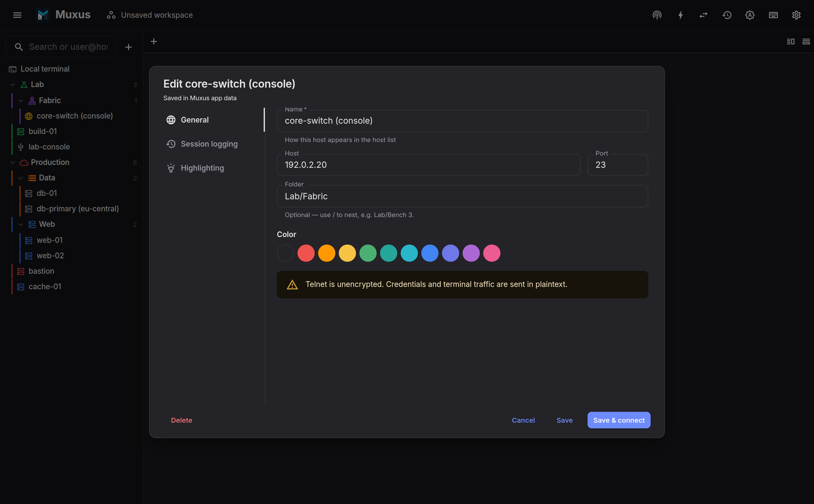Click the Cancel button
The image size is (814, 504).
(523, 420)
